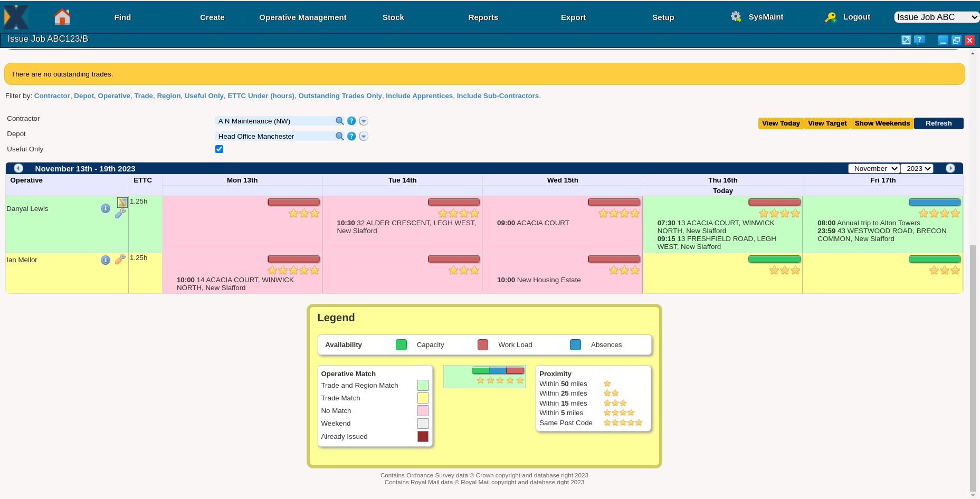Open the Contractor dropdown arrow
The height and width of the screenshot is (499, 980).
pos(363,121)
